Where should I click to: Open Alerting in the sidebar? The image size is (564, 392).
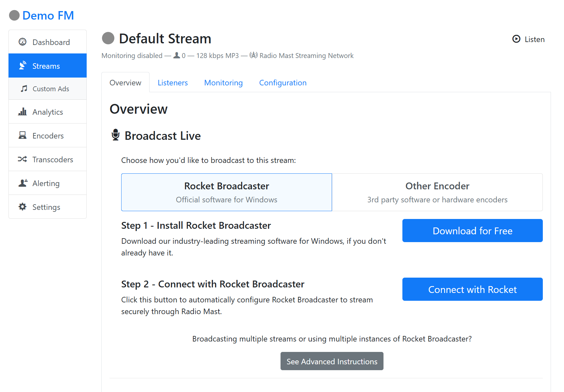[x=48, y=183]
